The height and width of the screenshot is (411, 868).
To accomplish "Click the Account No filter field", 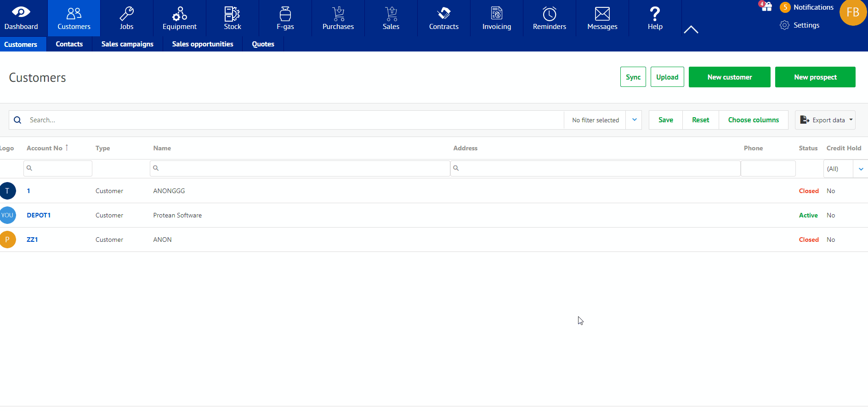I will pyautogui.click(x=58, y=168).
